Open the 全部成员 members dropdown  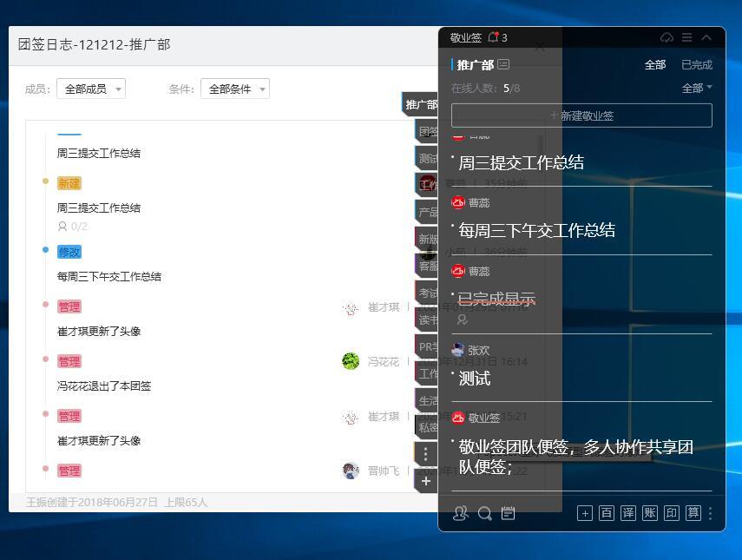click(x=90, y=89)
